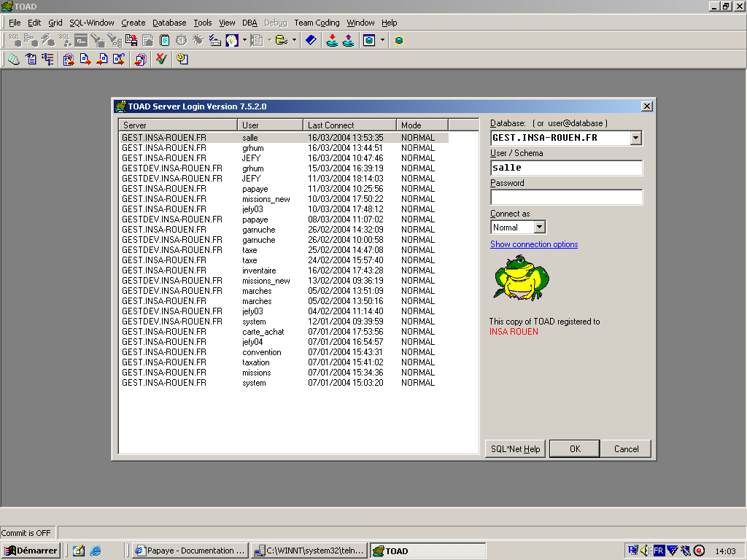Click the bug debugger toolbar icon

[198, 41]
